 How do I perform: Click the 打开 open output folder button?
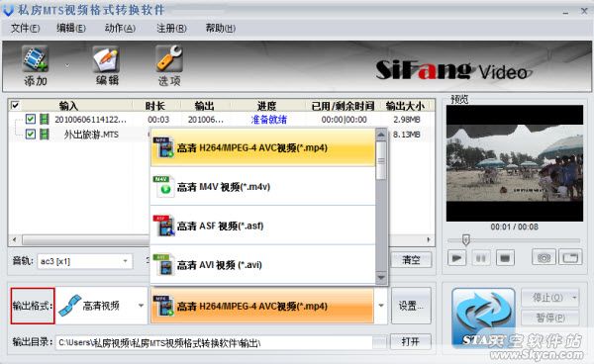[x=411, y=342]
